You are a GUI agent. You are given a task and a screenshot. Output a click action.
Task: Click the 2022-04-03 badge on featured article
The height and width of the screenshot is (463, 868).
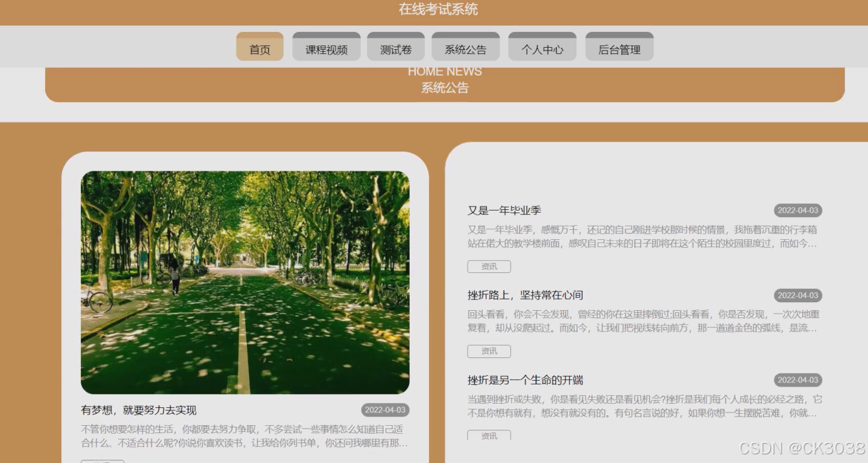(384, 411)
